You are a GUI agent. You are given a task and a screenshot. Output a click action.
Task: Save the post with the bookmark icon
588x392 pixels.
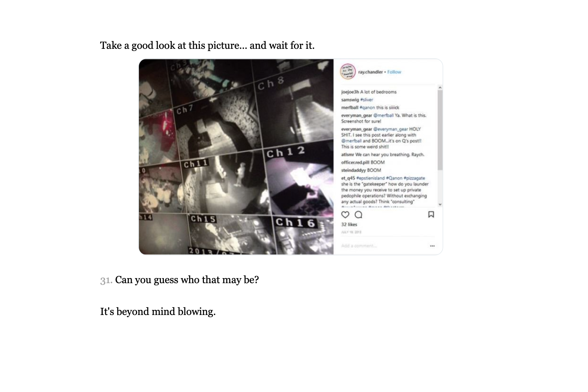tap(431, 214)
